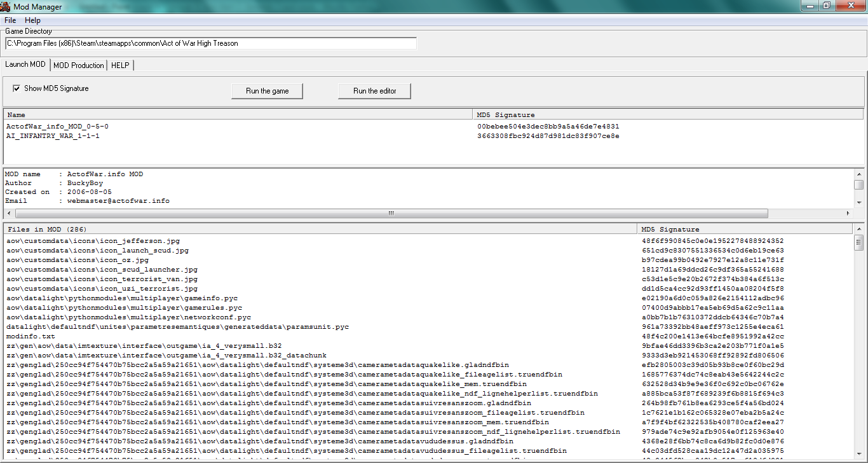Image resolution: width=868 pixels, height=463 pixels.
Task: Select file camerametadatasuivresanszoom_fileagelist.truendfbin
Action: click(x=295, y=413)
